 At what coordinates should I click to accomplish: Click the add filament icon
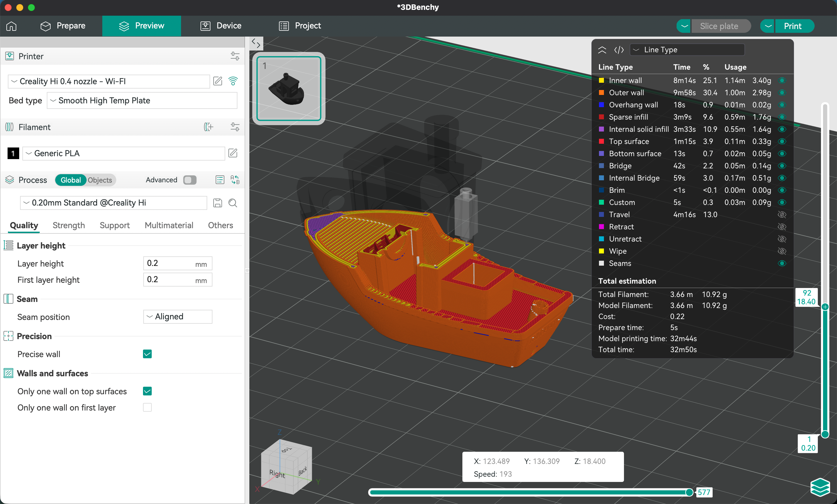pyautogui.click(x=208, y=127)
